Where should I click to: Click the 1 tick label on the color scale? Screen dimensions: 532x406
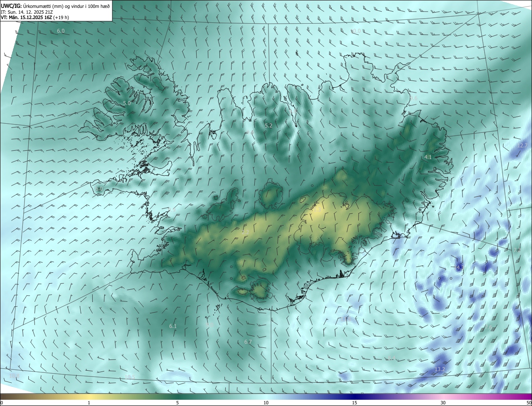click(x=89, y=403)
